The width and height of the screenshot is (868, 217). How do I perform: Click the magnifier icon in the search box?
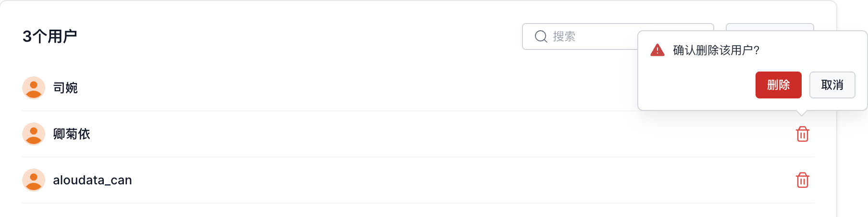tap(541, 36)
